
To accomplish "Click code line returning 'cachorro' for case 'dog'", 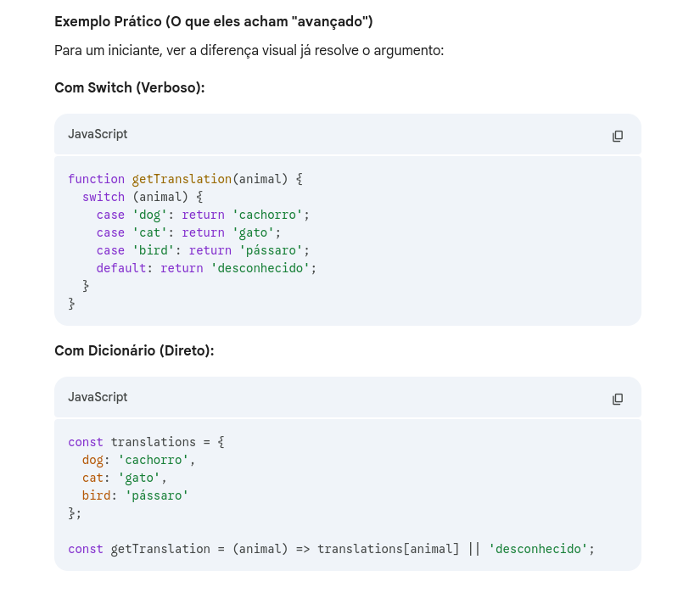I will click(203, 215).
